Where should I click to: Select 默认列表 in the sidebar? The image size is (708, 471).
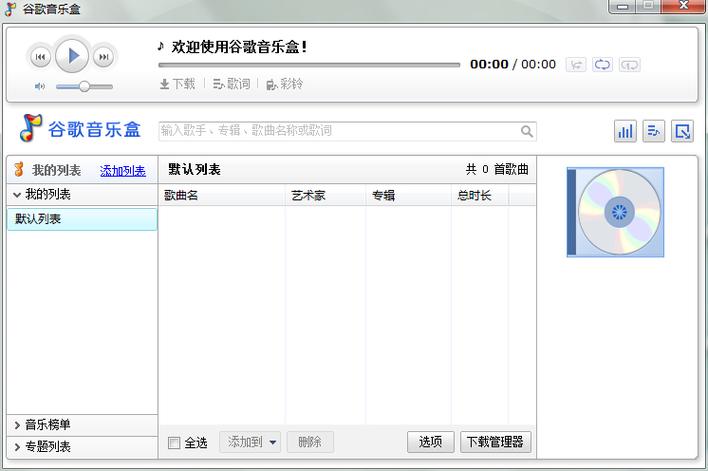82,219
